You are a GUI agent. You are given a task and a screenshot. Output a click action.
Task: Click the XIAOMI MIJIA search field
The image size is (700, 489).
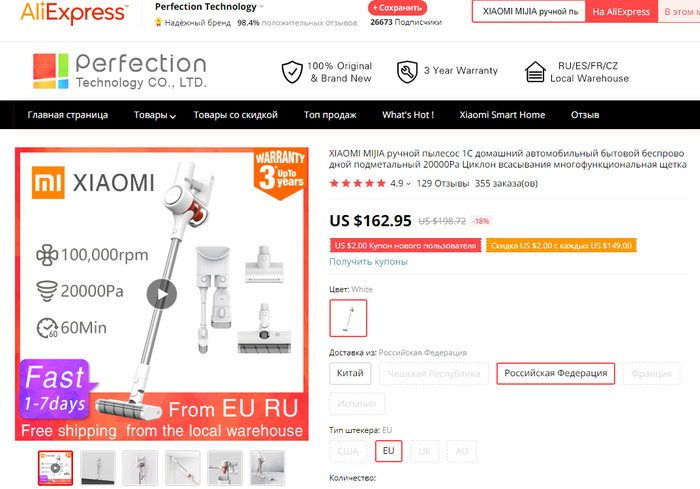click(x=529, y=12)
